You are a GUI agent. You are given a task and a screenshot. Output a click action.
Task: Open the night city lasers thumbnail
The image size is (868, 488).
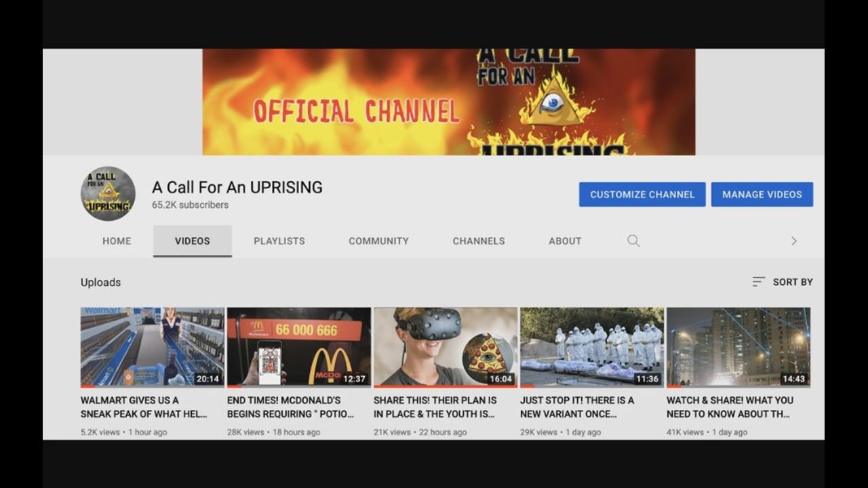pos(738,347)
